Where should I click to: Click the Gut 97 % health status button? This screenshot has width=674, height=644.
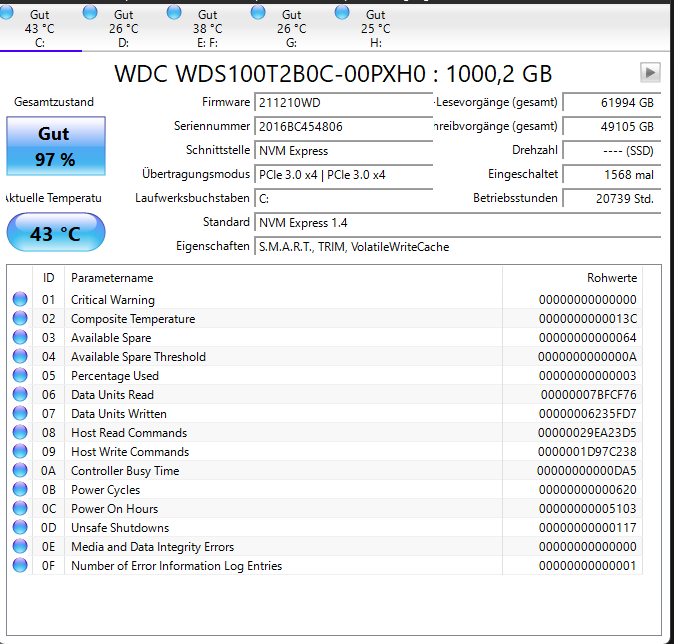tap(56, 146)
